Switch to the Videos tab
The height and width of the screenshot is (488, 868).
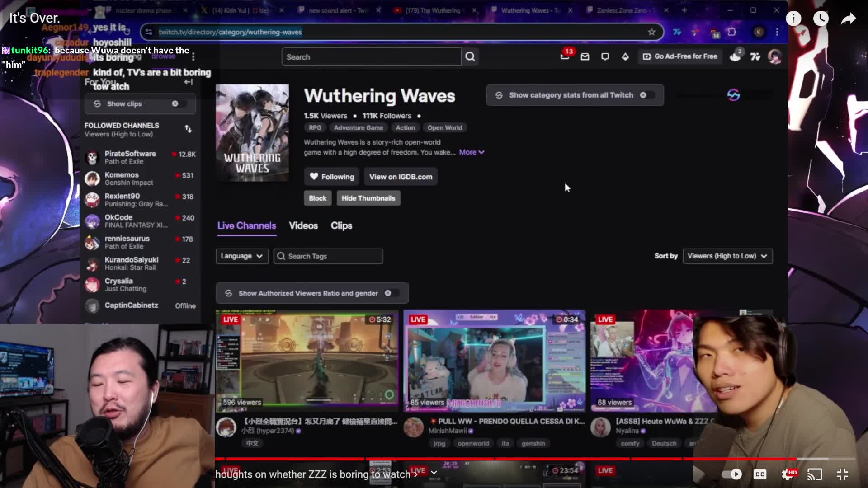tap(303, 225)
